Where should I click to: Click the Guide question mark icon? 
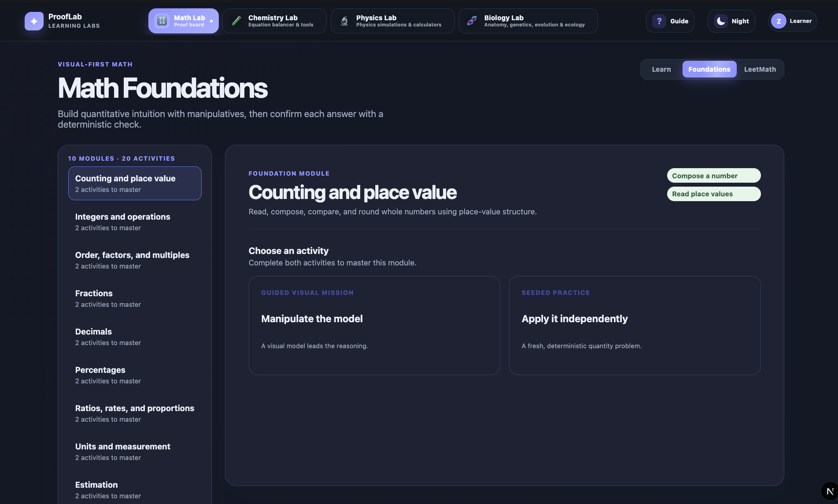[x=659, y=21]
